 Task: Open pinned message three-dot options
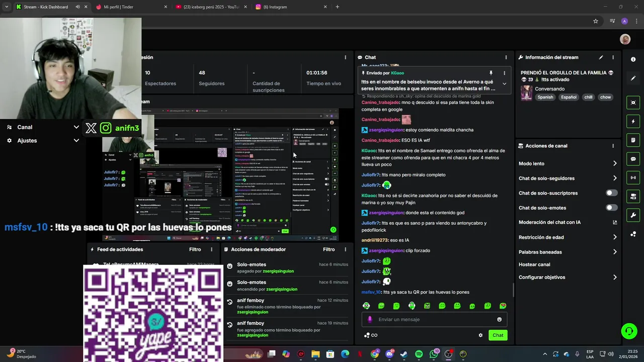(504, 73)
